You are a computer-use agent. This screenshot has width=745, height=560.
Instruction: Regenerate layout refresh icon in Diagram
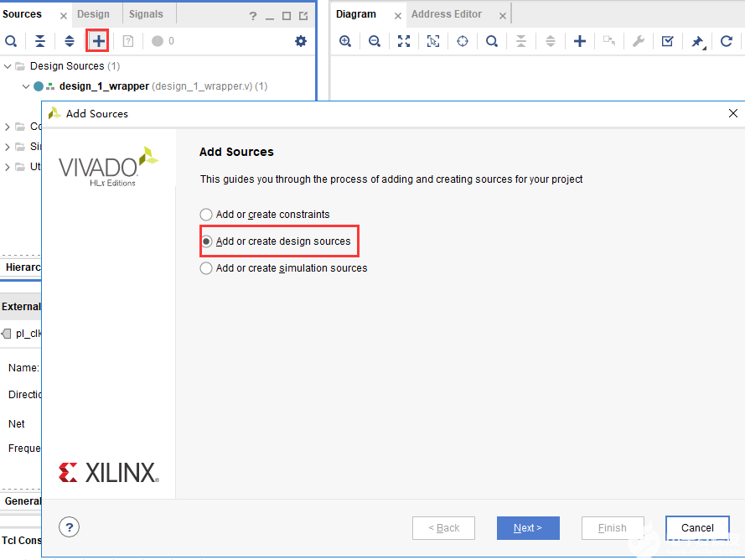click(727, 41)
